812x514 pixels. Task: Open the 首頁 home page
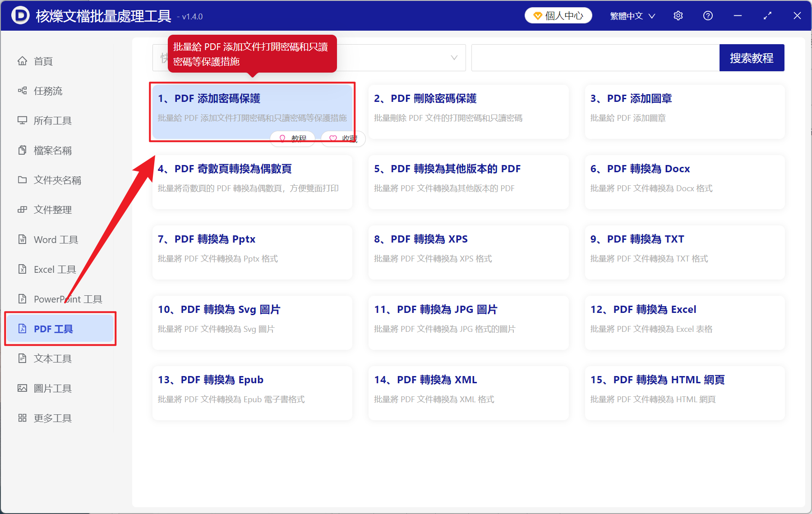(43, 61)
